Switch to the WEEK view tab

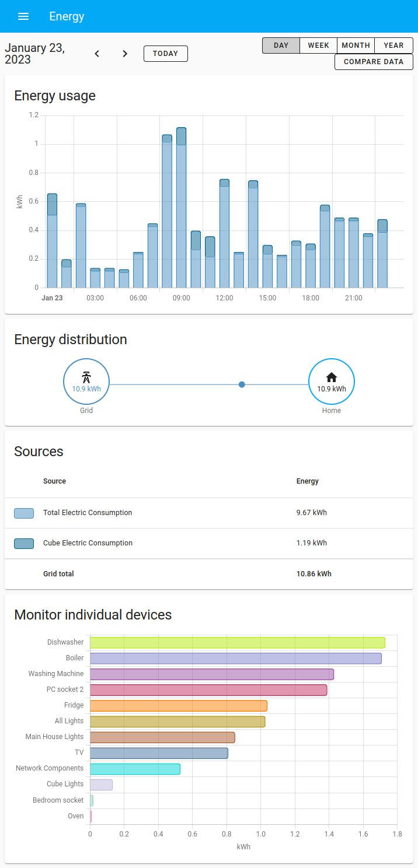click(x=318, y=45)
